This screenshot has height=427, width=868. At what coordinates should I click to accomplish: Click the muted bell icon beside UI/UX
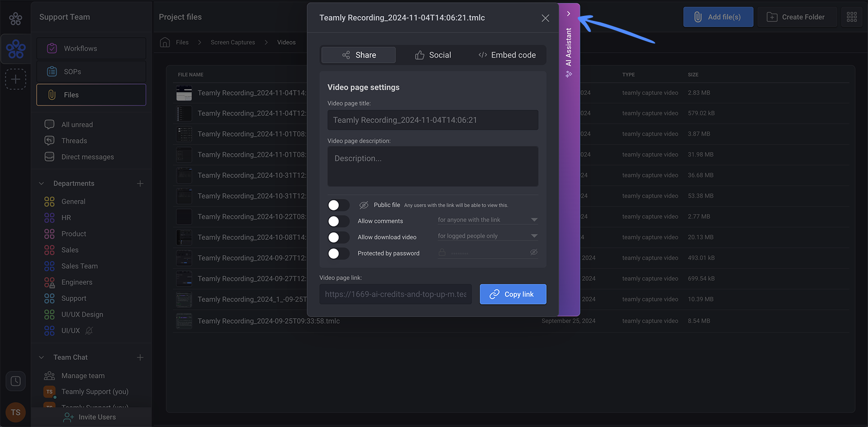(x=89, y=331)
